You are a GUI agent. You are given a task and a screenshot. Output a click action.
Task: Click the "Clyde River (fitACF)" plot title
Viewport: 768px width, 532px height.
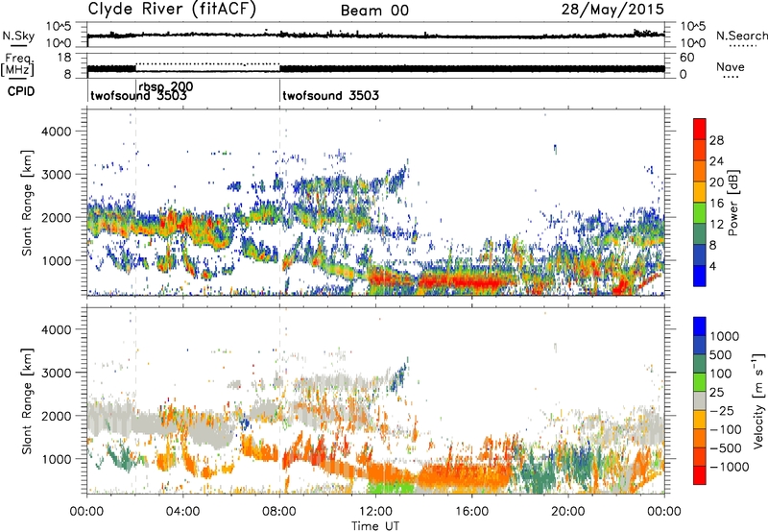(x=172, y=10)
